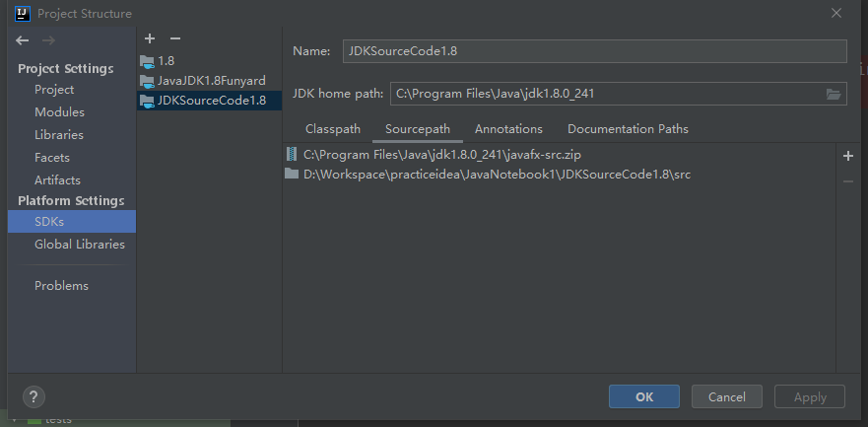Click the Cancel button
The width and height of the screenshot is (868, 427).
pyautogui.click(x=727, y=396)
